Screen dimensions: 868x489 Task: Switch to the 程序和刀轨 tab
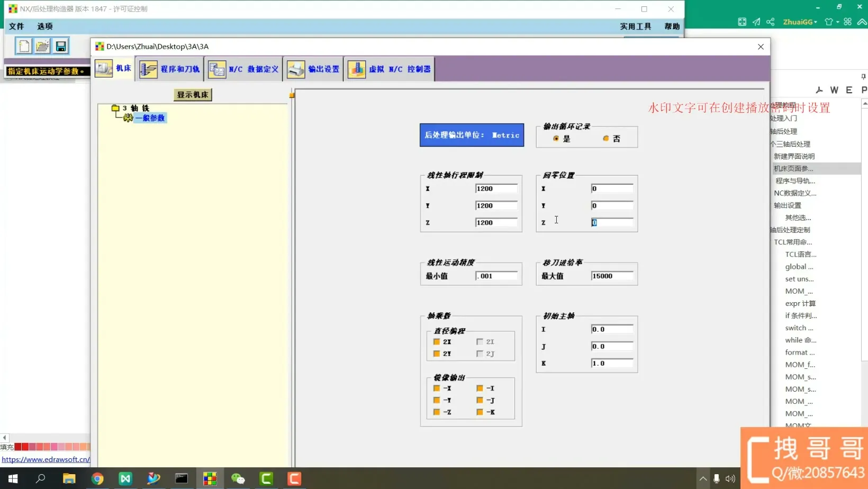[170, 69]
